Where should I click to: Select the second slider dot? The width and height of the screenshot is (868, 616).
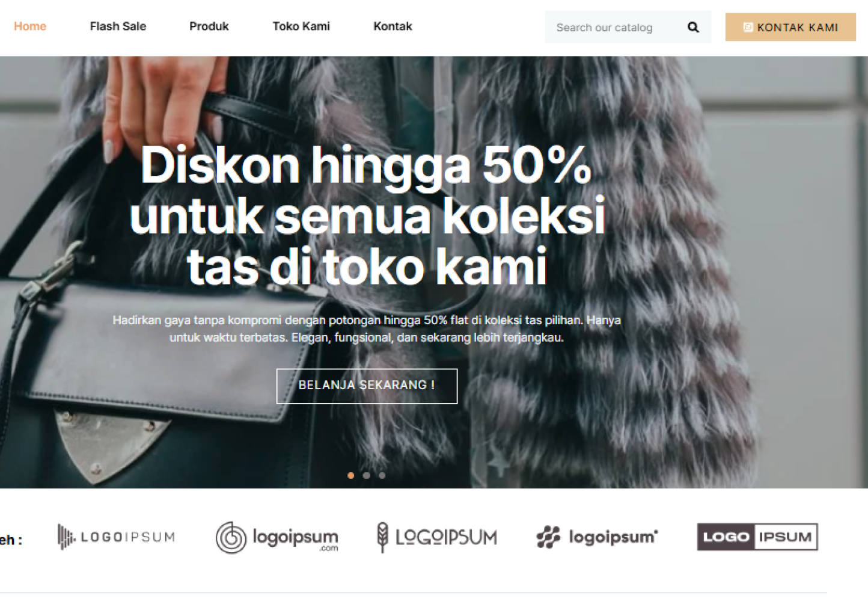(x=367, y=475)
